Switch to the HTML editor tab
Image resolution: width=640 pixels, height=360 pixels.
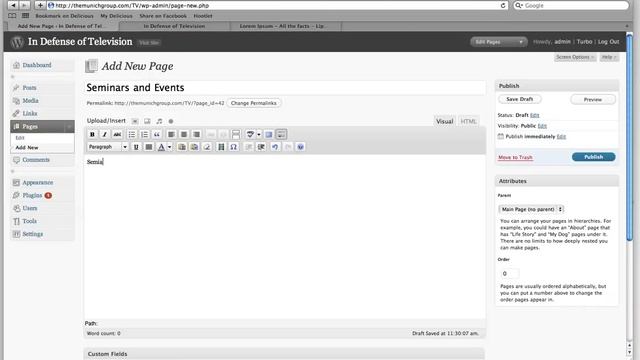point(468,121)
